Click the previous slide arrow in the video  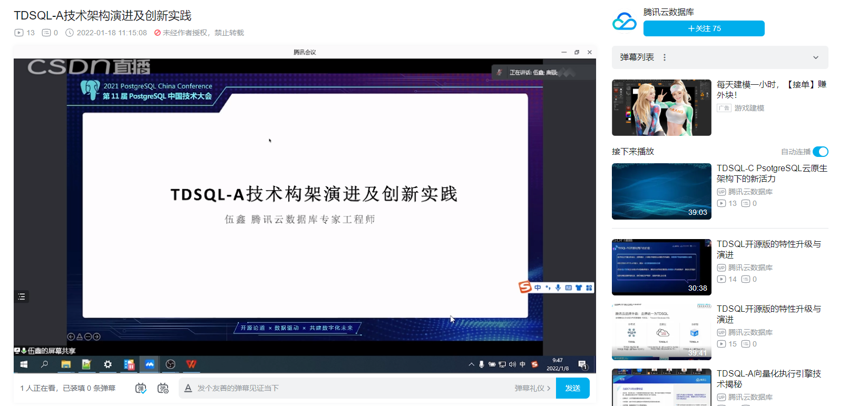71,336
